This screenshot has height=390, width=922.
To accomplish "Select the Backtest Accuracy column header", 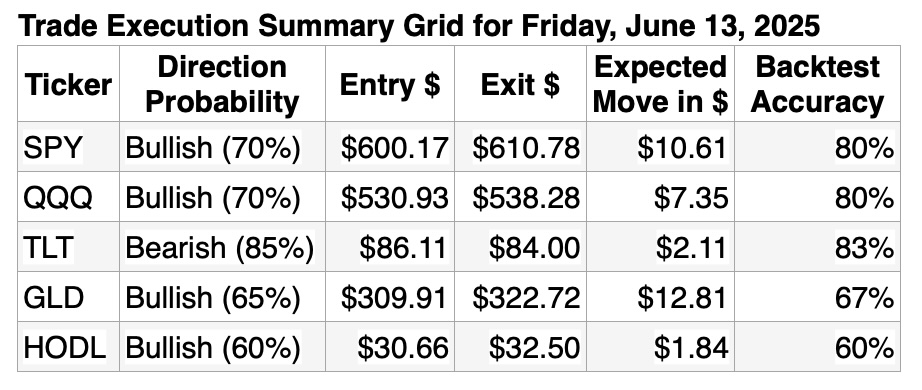I will point(817,84).
